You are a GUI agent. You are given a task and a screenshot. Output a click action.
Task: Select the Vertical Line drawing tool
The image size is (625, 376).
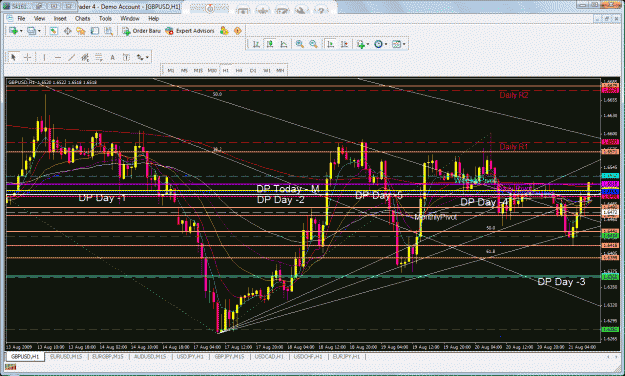point(44,57)
